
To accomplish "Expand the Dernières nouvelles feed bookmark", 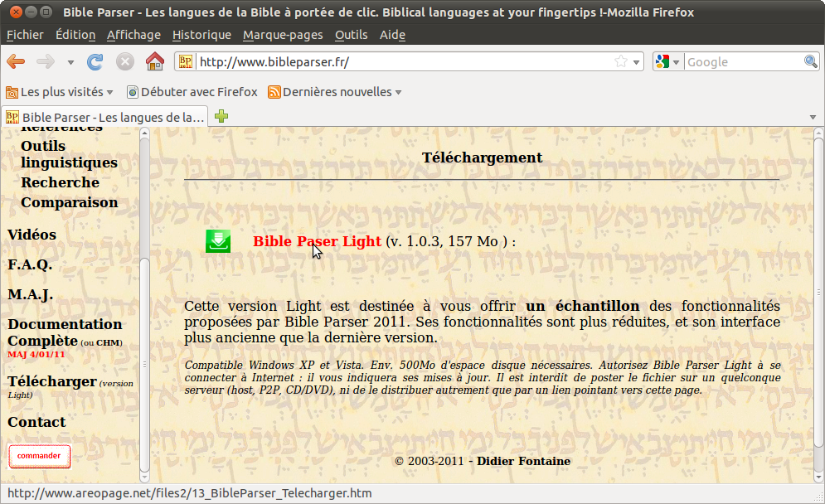I will coord(335,92).
